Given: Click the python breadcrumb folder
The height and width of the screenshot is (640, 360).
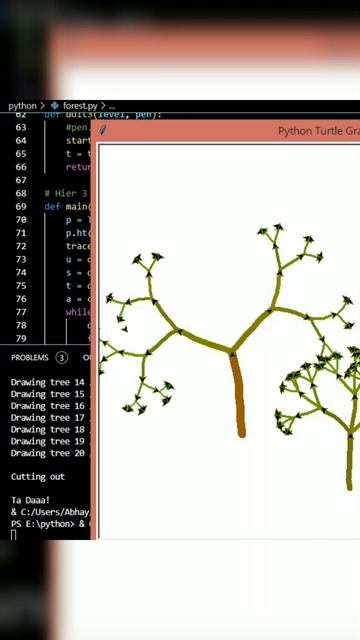Looking at the screenshot, I should pyautogui.click(x=22, y=106).
